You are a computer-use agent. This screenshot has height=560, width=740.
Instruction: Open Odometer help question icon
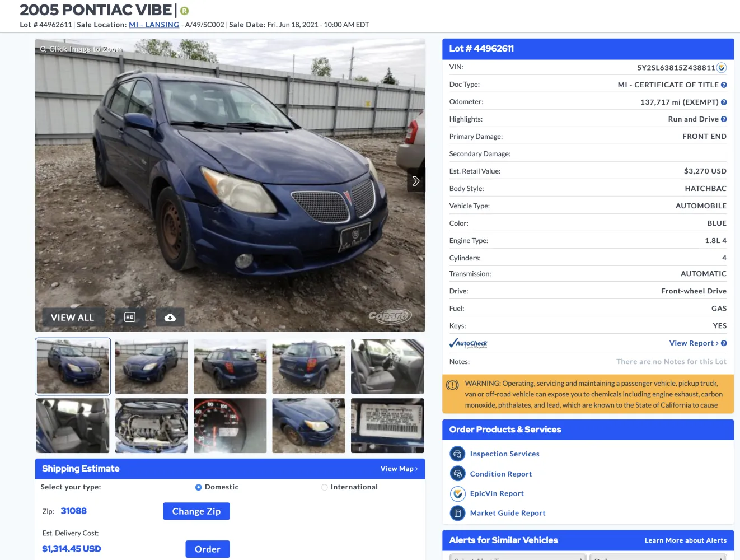coord(724,102)
